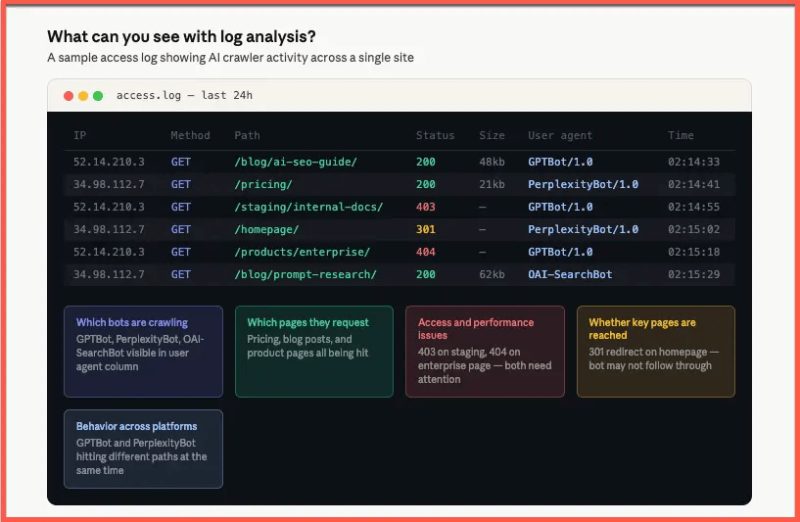The height and width of the screenshot is (522, 800).
Task: Open the 'Access and performance issues' card
Action: [x=485, y=352]
